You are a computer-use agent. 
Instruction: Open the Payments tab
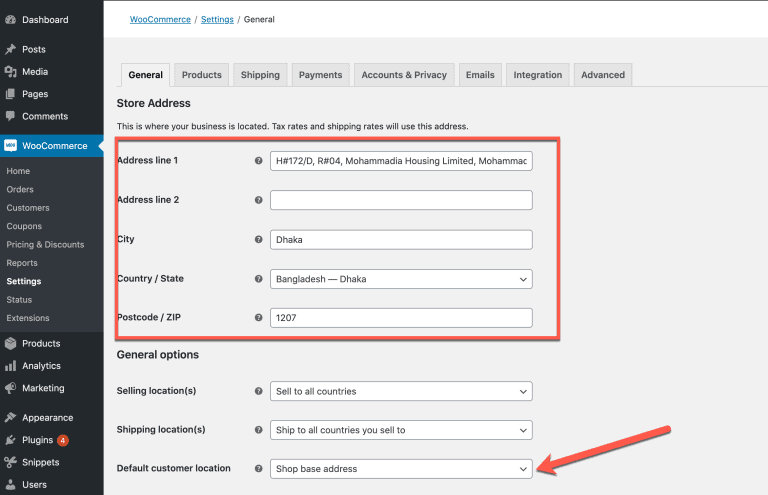click(320, 75)
